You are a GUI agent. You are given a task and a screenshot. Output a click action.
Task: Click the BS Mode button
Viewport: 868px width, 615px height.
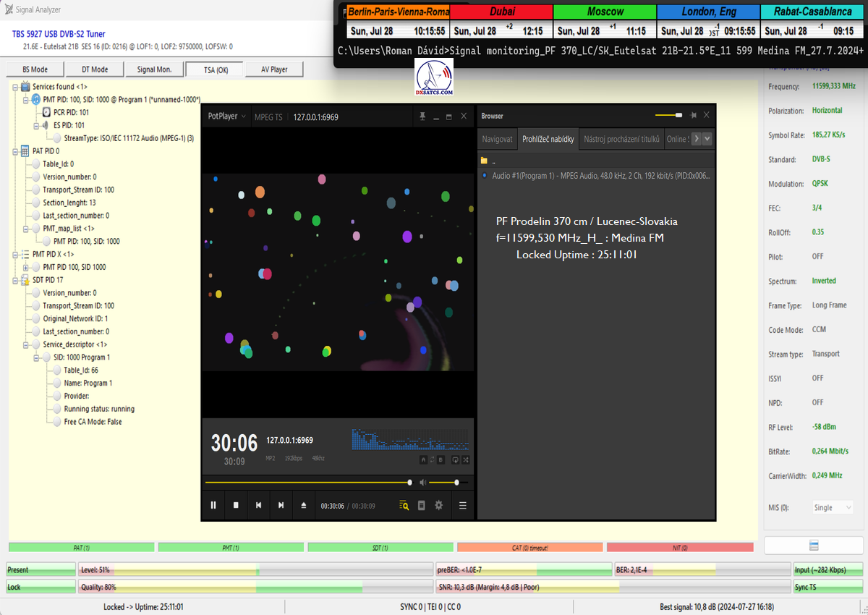point(33,69)
